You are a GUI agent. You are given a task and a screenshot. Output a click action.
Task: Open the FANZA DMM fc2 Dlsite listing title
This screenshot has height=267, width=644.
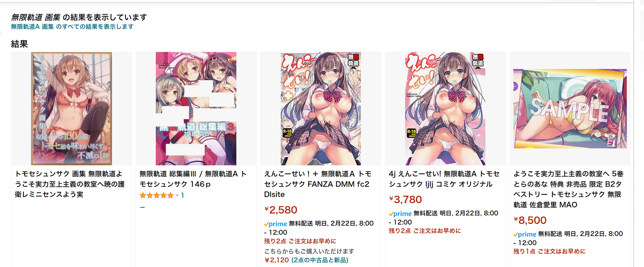[x=318, y=184]
